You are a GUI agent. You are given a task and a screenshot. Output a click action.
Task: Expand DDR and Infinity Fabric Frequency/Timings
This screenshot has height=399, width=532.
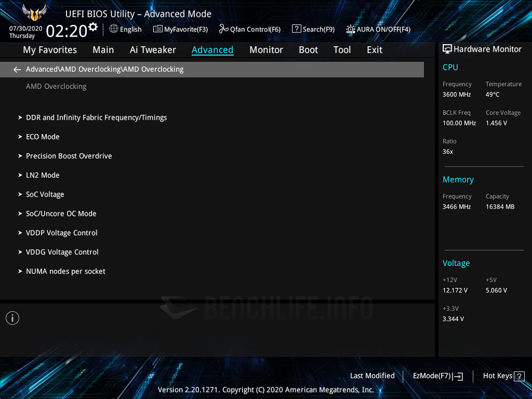pos(96,118)
